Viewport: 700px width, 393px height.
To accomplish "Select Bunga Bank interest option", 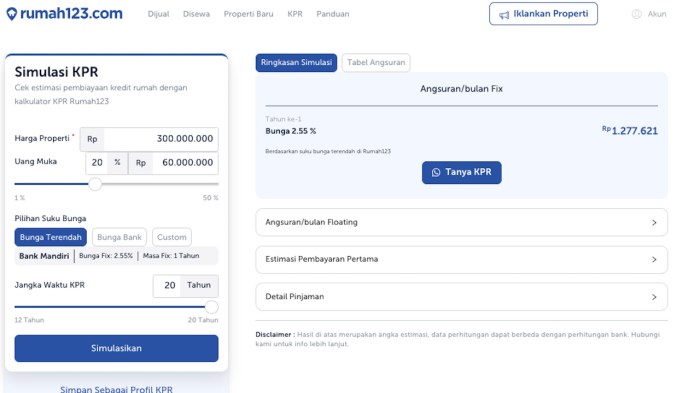I will pyautogui.click(x=119, y=237).
